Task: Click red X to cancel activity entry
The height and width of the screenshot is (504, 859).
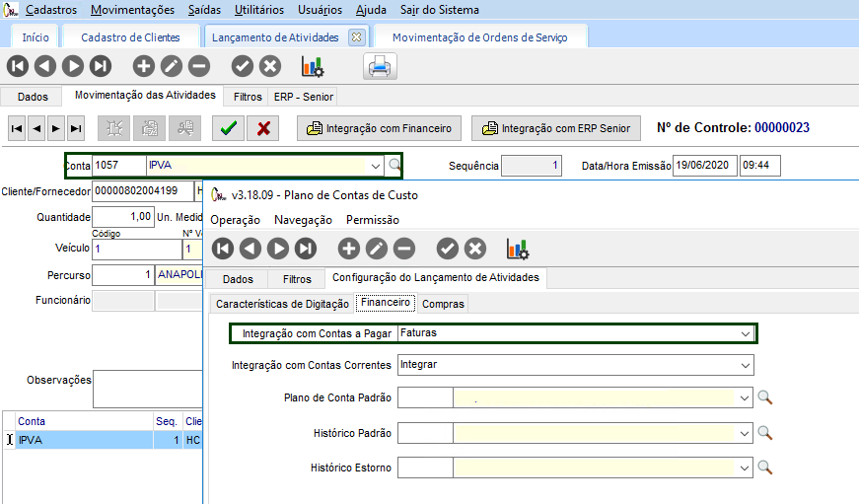Action: click(x=263, y=128)
